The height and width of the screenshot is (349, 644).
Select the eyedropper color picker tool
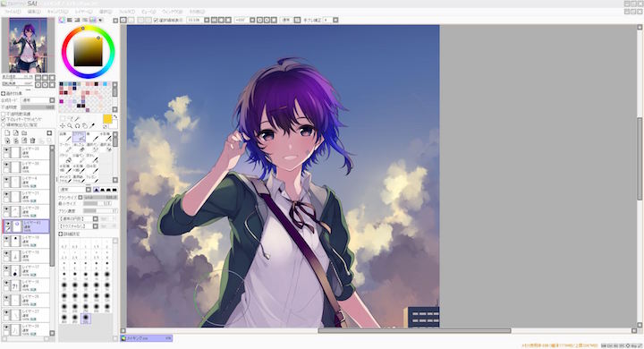tap(92, 125)
